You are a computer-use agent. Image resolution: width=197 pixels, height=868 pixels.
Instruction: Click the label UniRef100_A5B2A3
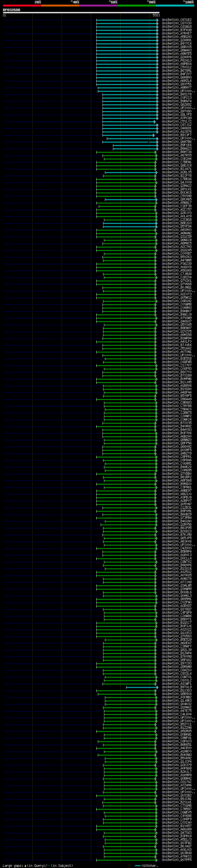coord(176,37)
